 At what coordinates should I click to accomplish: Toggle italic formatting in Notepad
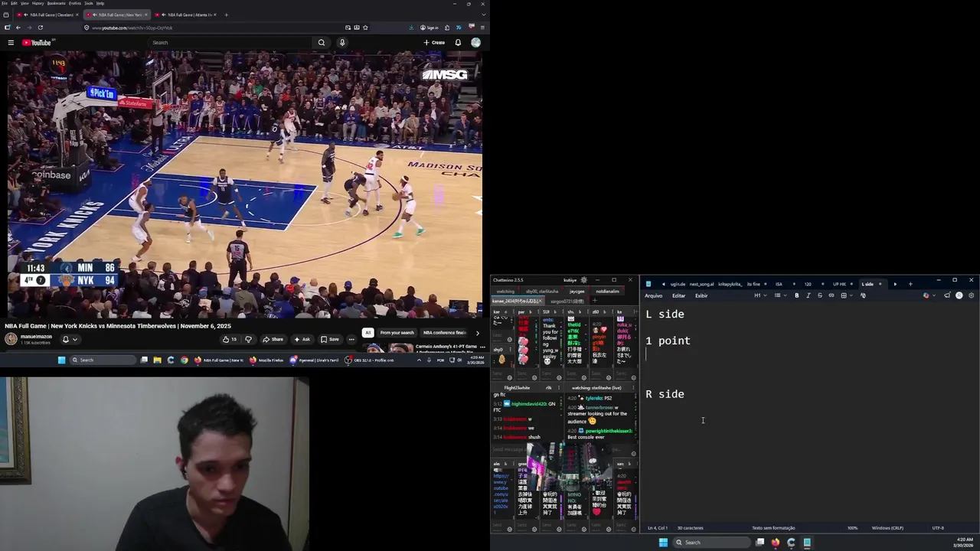tap(808, 295)
